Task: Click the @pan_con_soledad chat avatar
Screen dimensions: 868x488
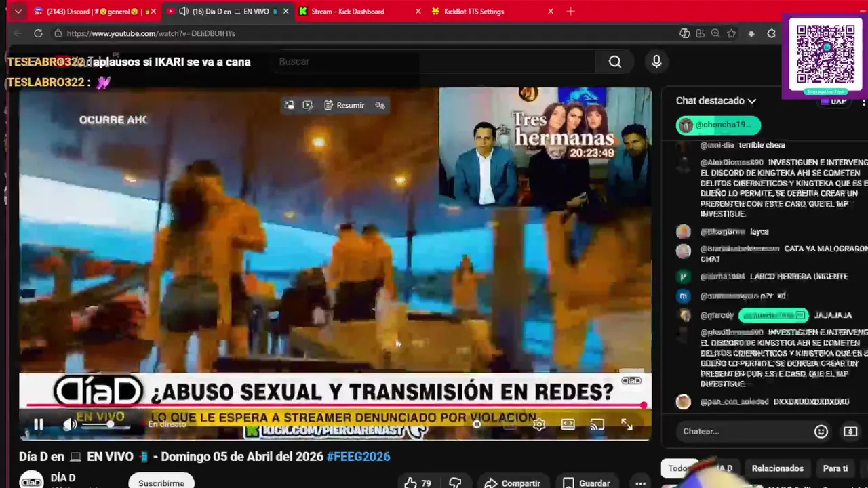Action: (x=684, y=402)
